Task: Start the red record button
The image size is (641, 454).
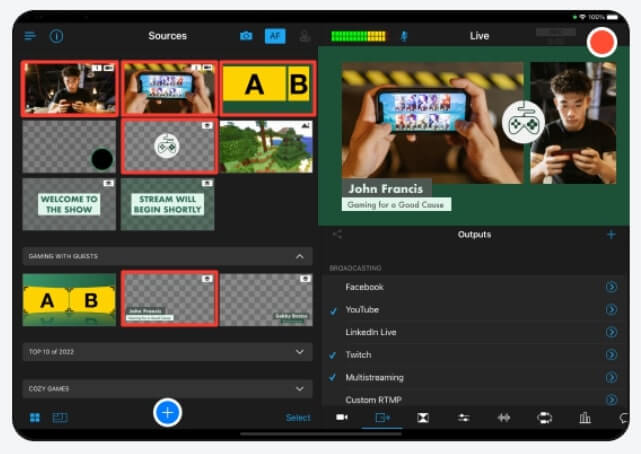Action: click(601, 42)
